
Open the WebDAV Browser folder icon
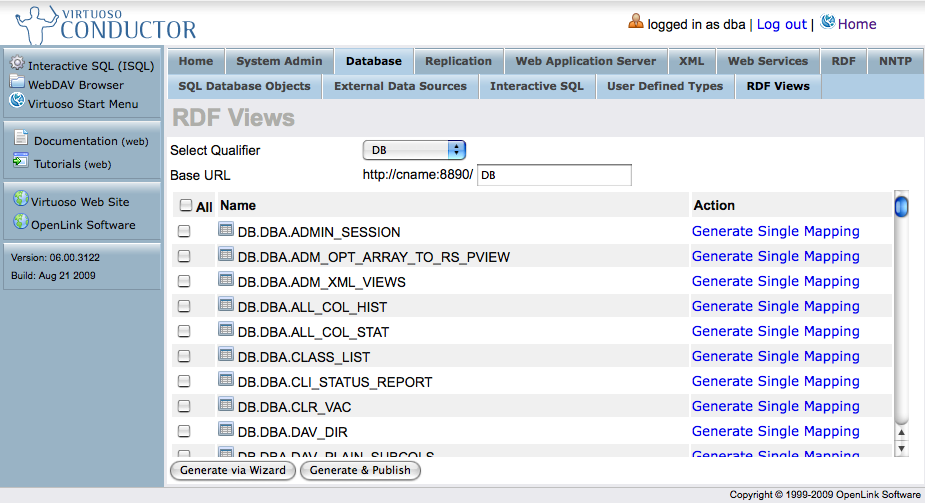tap(17, 82)
